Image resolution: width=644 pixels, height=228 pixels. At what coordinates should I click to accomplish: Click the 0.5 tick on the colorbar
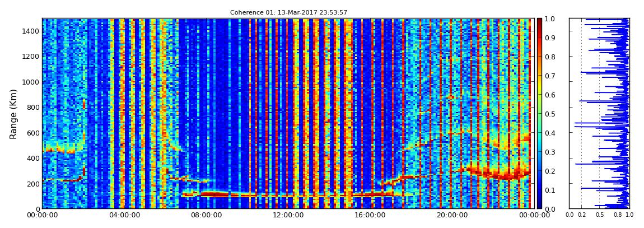(x=550, y=114)
